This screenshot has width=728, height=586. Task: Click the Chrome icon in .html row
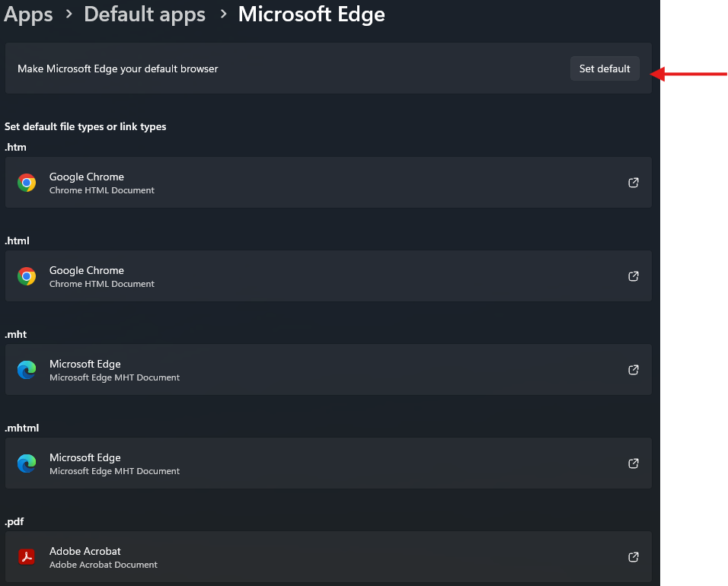point(27,276)
